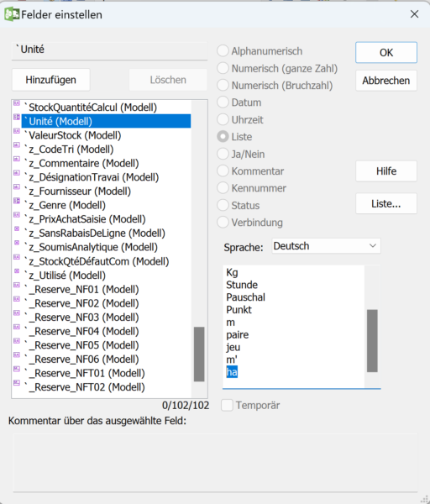
Task: Click the app icon in the title bar
Action: [x=12, y=14]
